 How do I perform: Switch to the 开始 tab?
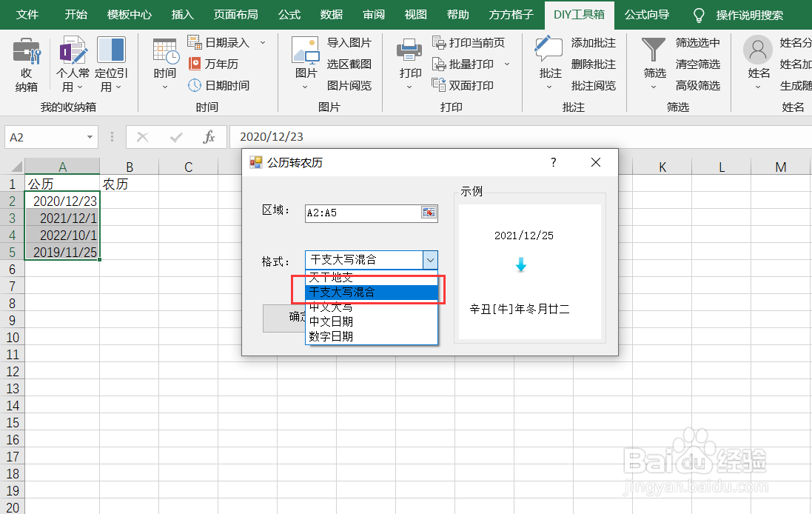click(x=76, y=15)
